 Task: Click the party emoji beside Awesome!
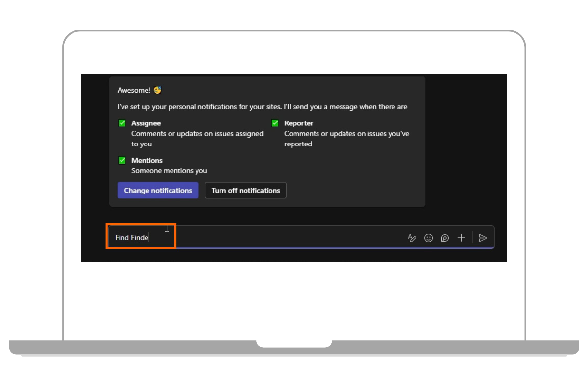157,90
